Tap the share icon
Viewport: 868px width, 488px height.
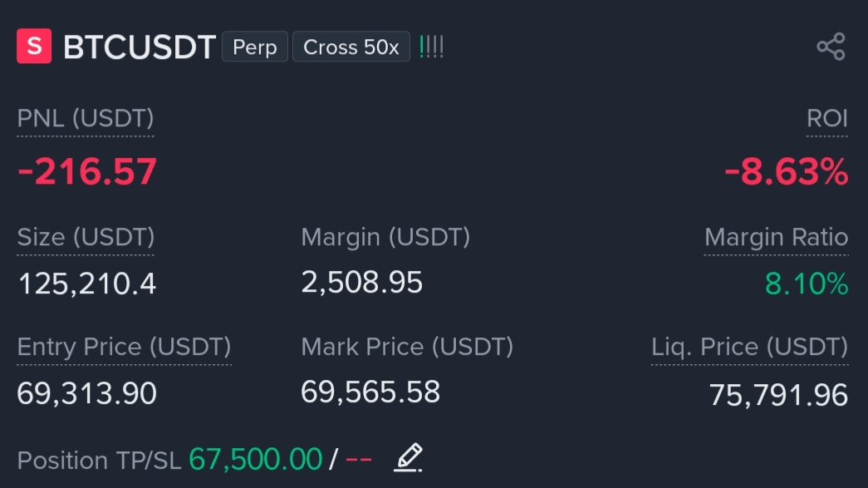(831, 47)
